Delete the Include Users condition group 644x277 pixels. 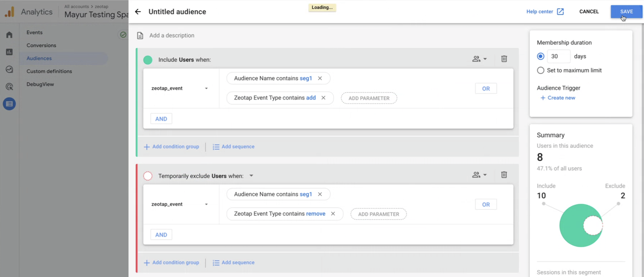[504, 59]
